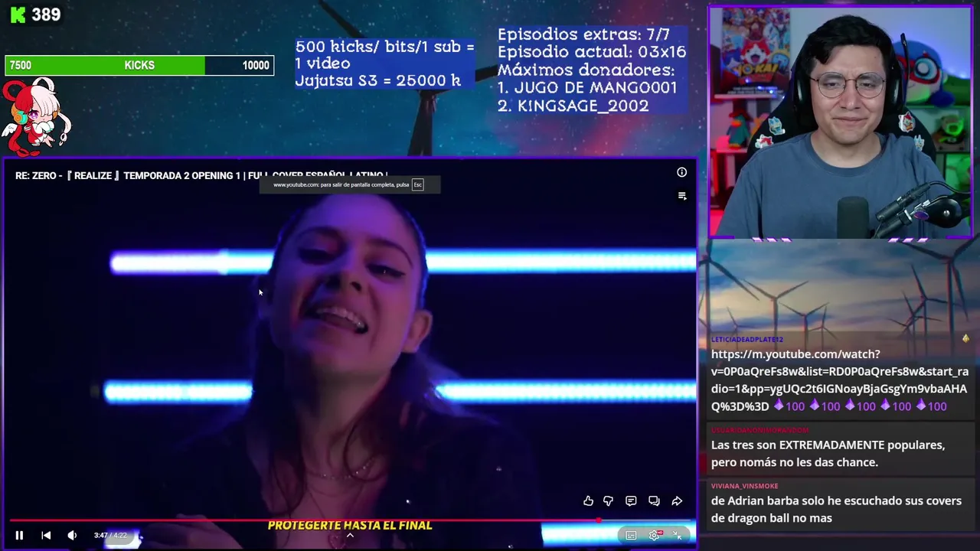Seek on the red video progress bar
Viewport: 980px width, 551px height.
point(351,520)
